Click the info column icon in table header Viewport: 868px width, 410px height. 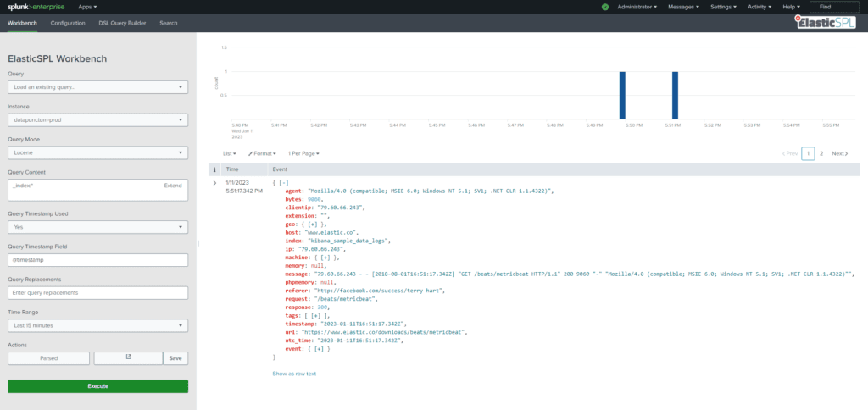214,169
